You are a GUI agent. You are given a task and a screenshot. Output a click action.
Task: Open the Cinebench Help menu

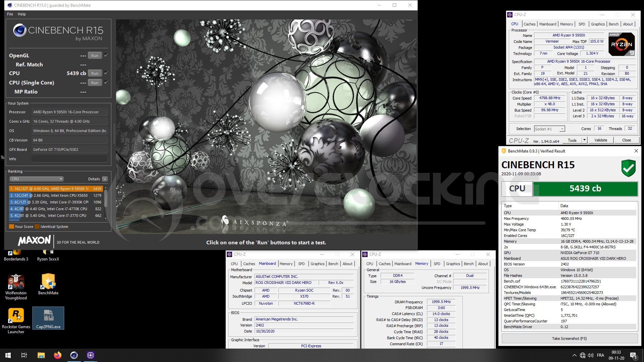[x=22, y=14]
